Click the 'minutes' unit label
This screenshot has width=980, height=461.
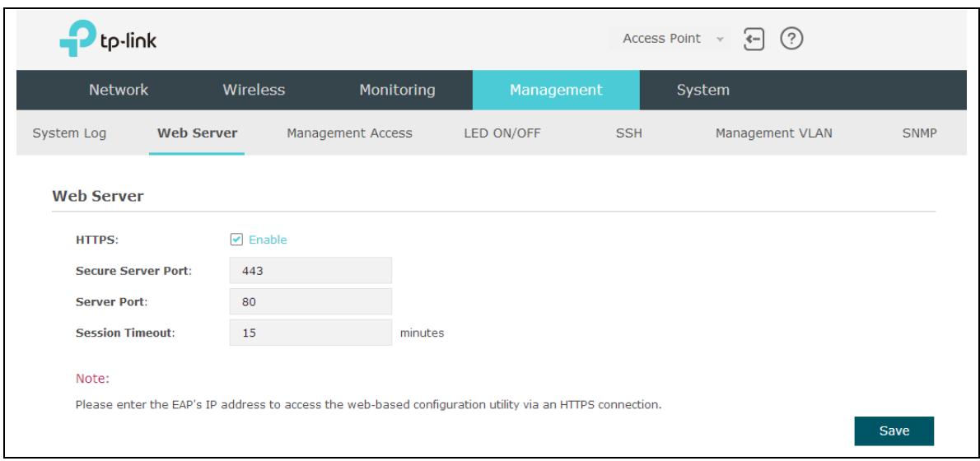tap(422, 333)
